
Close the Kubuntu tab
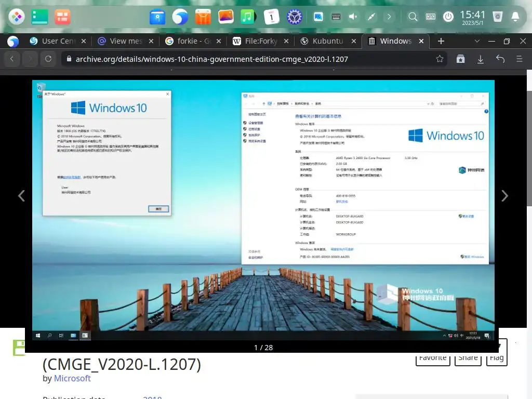[354, 41]
